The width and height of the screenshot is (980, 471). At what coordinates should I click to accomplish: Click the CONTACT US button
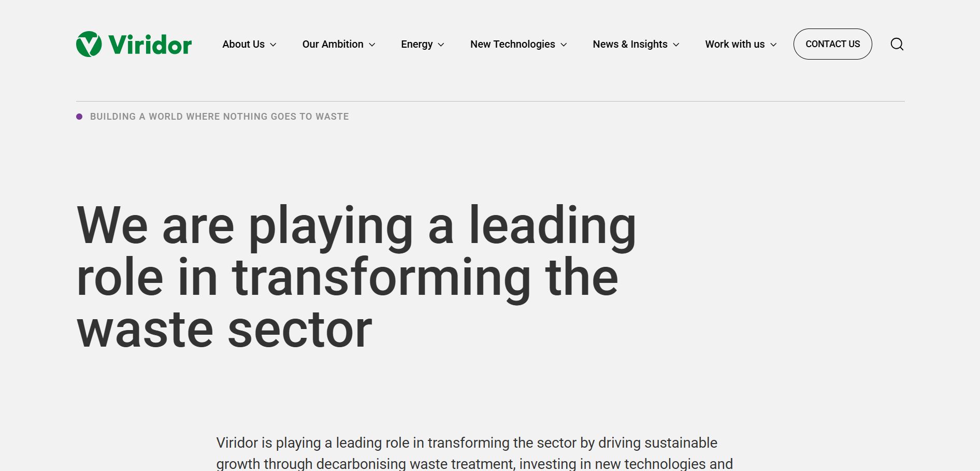click(832, 44)
